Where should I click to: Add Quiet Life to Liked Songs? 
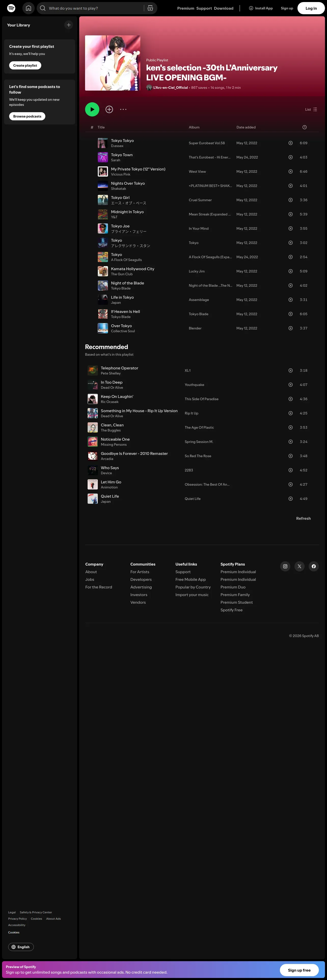point(291,499)
